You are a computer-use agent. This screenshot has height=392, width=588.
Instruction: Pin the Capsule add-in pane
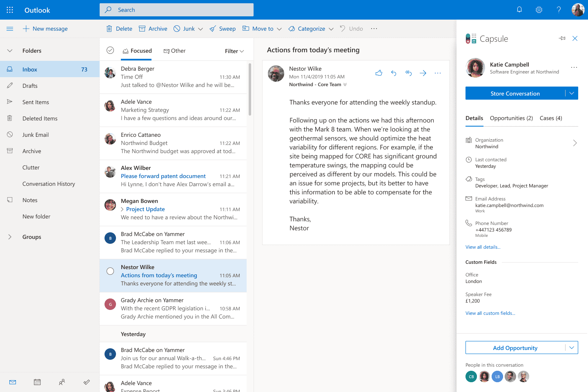pyautogui.click(x=562, y=38)
